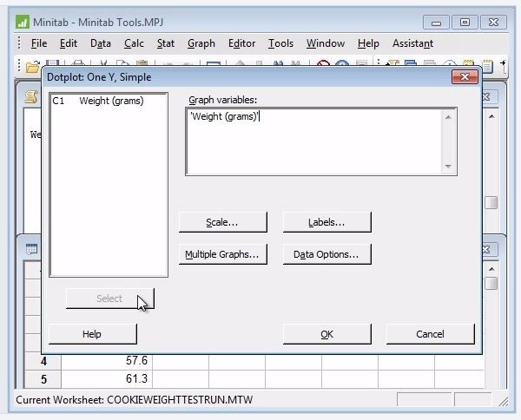Open the Editor menu

242,43
